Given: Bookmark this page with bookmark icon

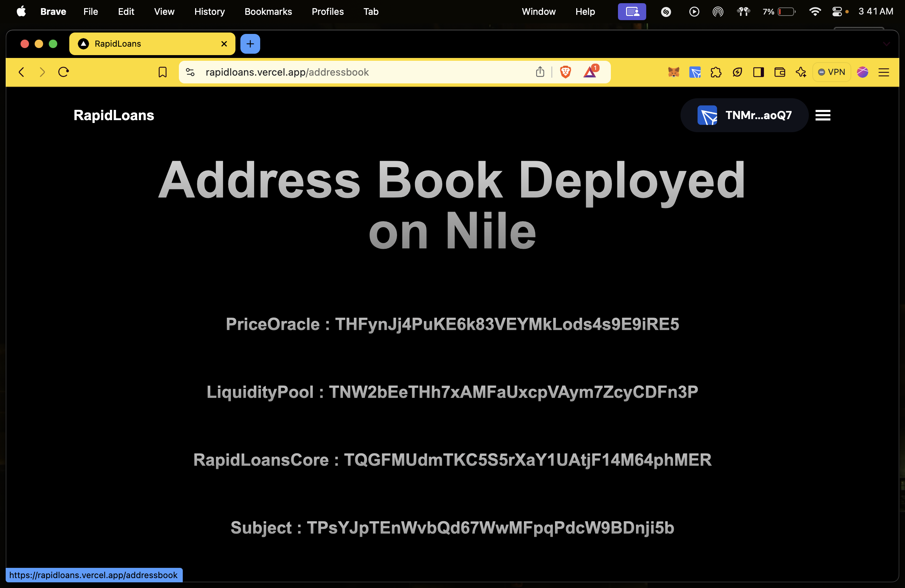Looking at the screenshot, I should [x=162, y=72].
